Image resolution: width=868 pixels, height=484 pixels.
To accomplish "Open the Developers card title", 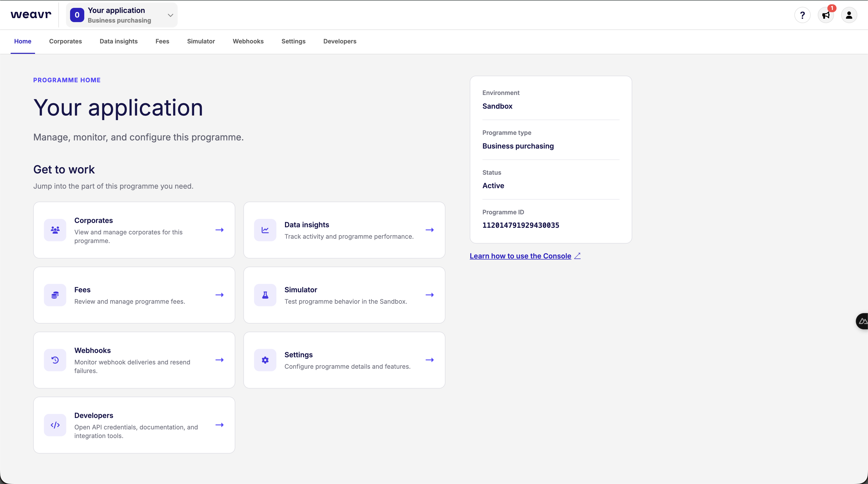I will [94, 415].
